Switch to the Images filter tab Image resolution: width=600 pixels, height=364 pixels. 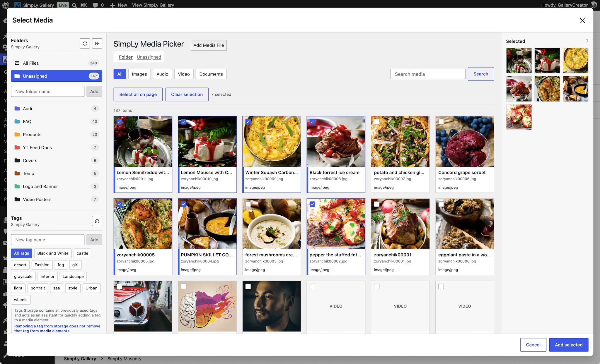[x=139, y=74]
